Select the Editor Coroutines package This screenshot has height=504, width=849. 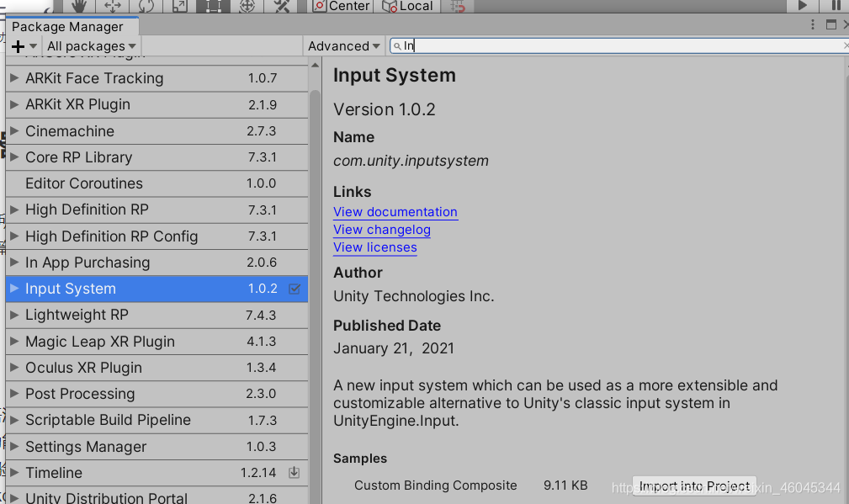click(x=157, y=183)
